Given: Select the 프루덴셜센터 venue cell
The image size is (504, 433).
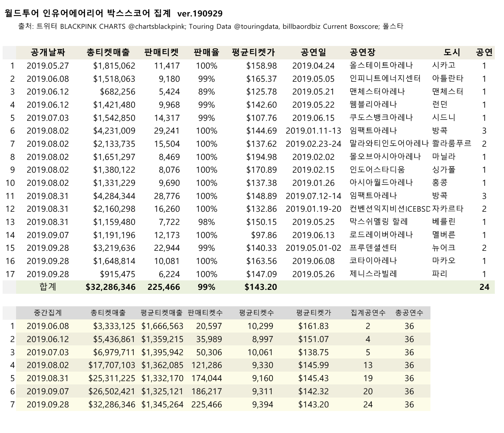Looking at the screenshot, I should [x=373, y=248].
